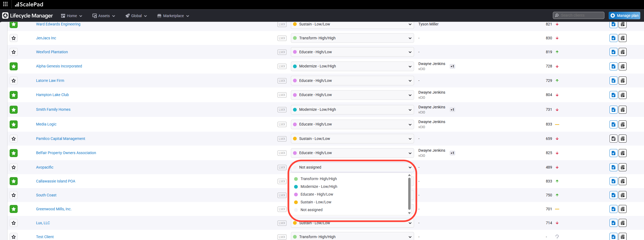Open the ScalePad app grid launcher
This screenshot has width=644, height=240.
[x=5, y=4]
